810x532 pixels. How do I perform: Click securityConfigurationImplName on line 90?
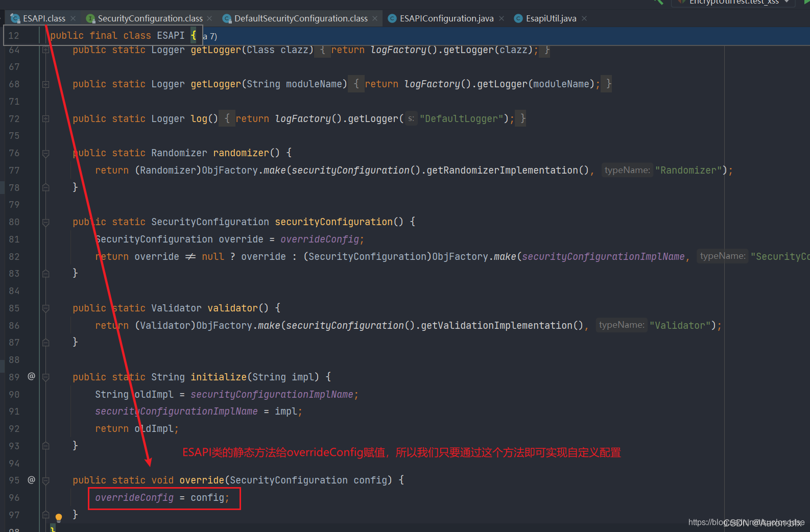tap(272, 394)
